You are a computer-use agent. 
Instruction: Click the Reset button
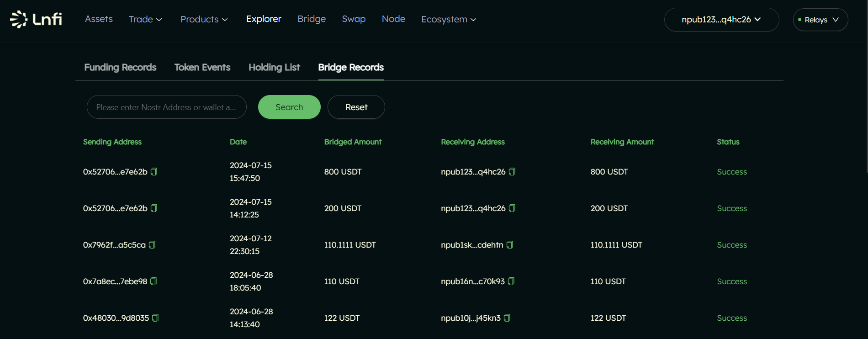click(356, 107)
